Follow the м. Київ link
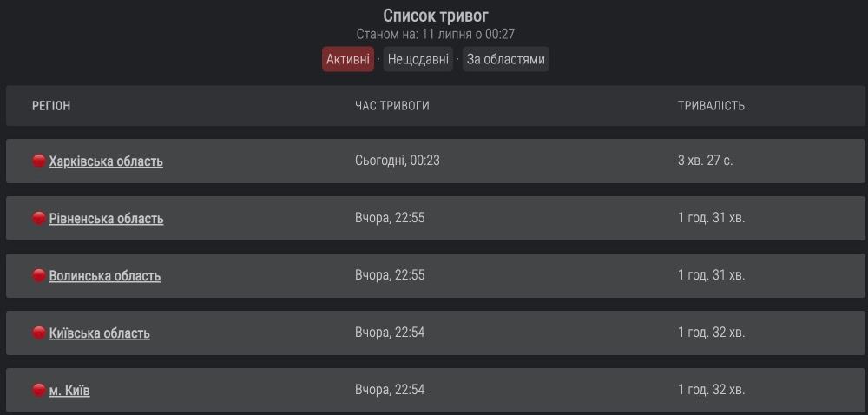Screen dimensions: 868x415 (x=69, y=391)
